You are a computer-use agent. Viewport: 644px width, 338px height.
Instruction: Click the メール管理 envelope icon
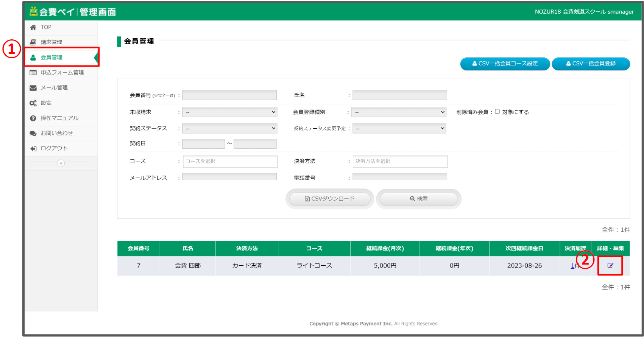[x=33, y=88]
